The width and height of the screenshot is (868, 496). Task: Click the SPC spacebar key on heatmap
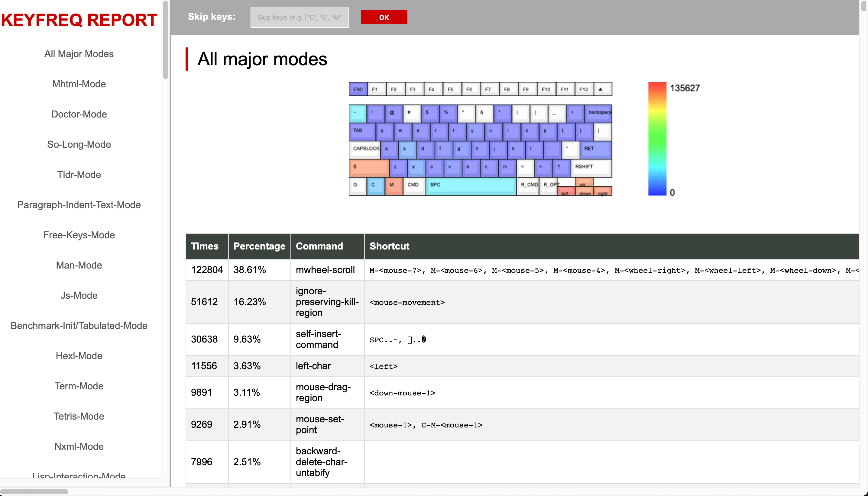coord(471,186)
